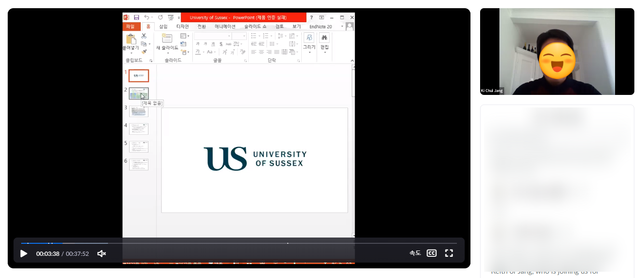This screenshot has height=278, width=644.
Task: Open the 편집 (Editing) binoculars group
Action: coord(324,42)
